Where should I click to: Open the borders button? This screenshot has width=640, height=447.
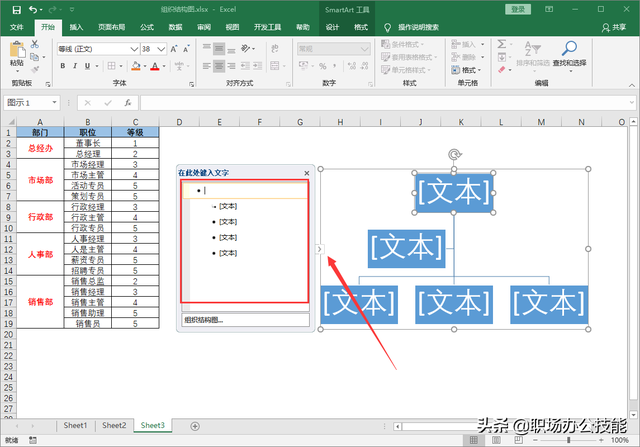click(111, 66)
